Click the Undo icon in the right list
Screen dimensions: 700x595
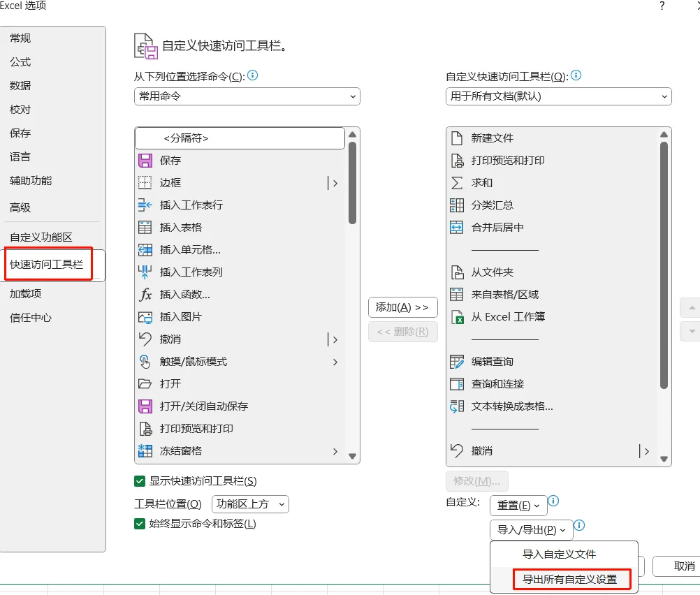[457, 451]
